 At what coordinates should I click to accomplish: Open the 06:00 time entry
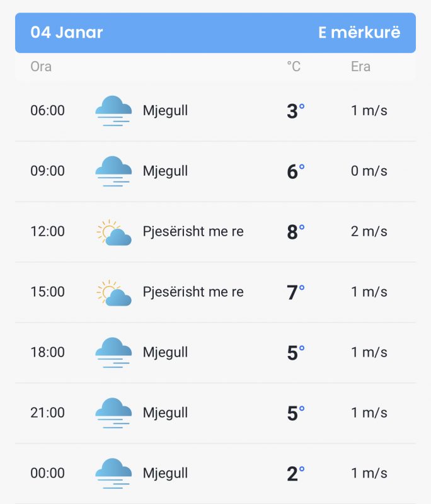47,111
